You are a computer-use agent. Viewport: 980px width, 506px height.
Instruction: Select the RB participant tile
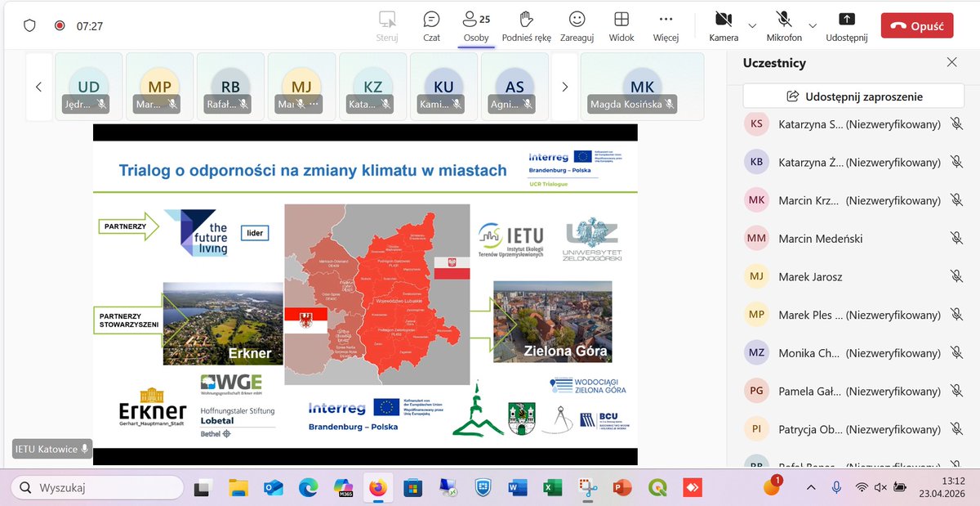231,86
